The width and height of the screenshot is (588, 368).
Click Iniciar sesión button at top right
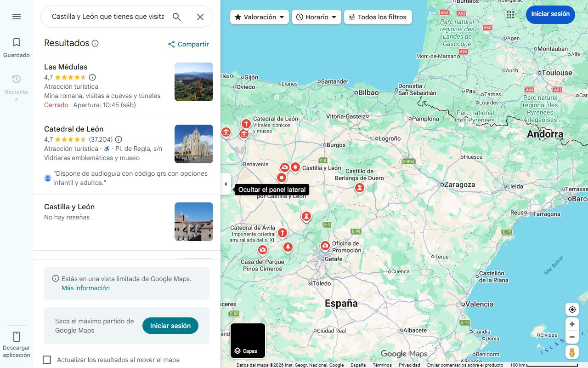coord(550,14)
